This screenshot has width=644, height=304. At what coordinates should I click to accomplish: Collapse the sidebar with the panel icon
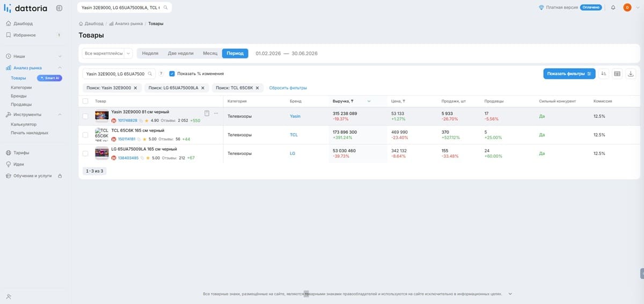58,8
